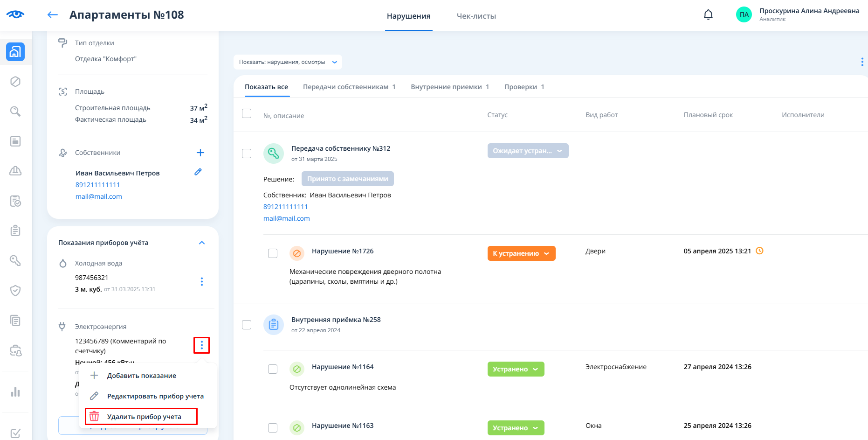The width and height of the screenshot is (868, 440).
Task: Choose Удалить прибор учета from the menu
Action: [x=144, y=417]
